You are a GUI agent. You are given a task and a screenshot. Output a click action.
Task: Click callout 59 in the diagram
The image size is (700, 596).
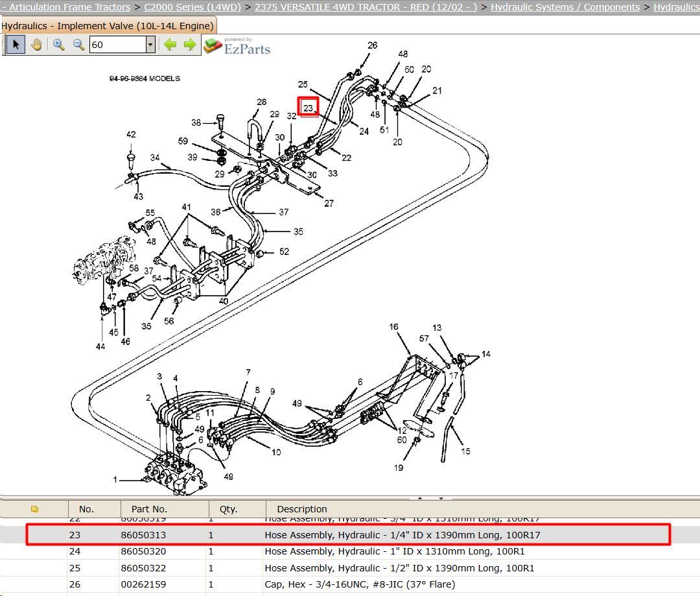pyautogui.click(x=183, y=141)
